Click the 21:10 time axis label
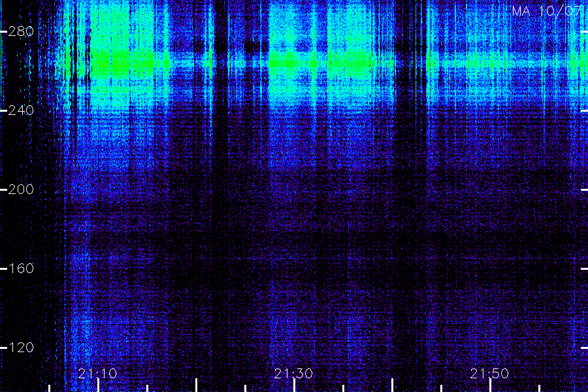Screen dimensions: 588x392 [97, 374]
